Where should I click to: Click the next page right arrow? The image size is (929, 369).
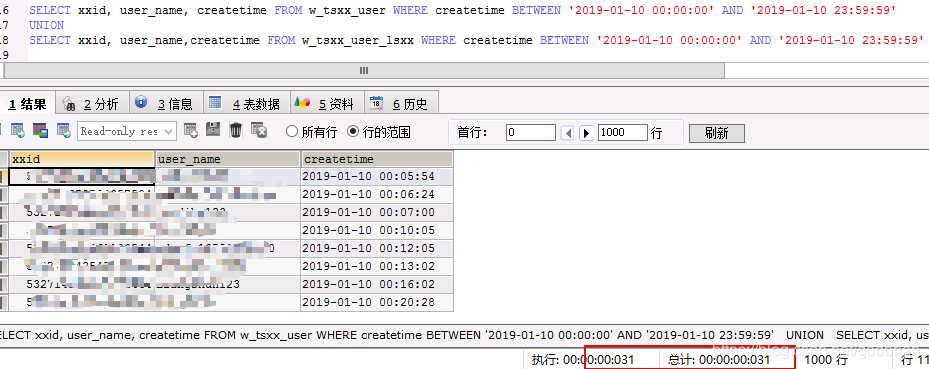[x=587, y=133]
